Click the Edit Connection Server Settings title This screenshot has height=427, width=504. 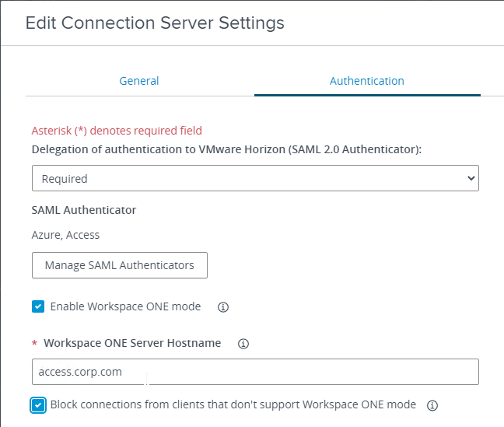click(155, 23)
